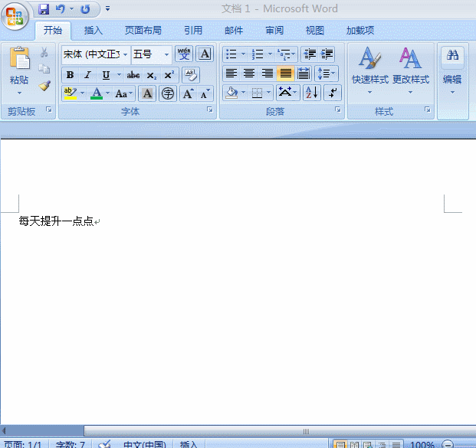
Task: Decrease the paragraph indent
Action: (x=310, y=54)
